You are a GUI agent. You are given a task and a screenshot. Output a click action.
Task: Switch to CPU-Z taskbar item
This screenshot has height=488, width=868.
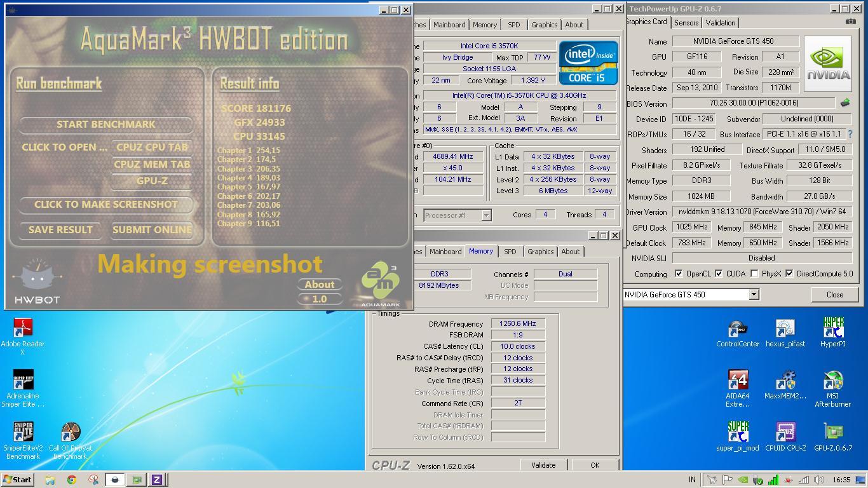(x=157, y=480)
